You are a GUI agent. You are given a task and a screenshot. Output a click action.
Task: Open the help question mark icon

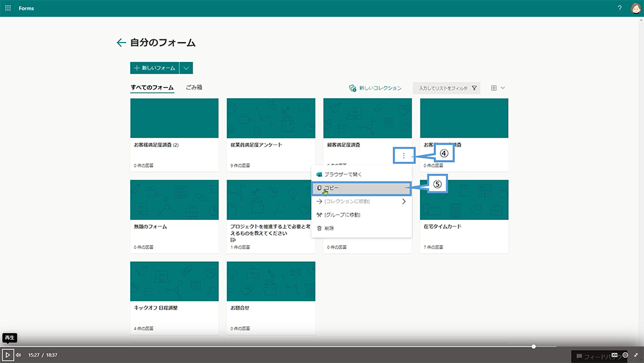tap(620, 8)
